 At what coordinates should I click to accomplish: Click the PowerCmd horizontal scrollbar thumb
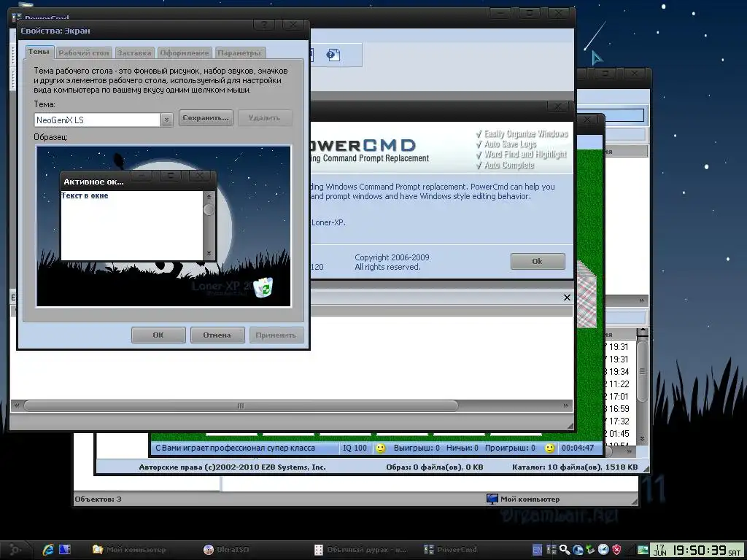(241, 405)
